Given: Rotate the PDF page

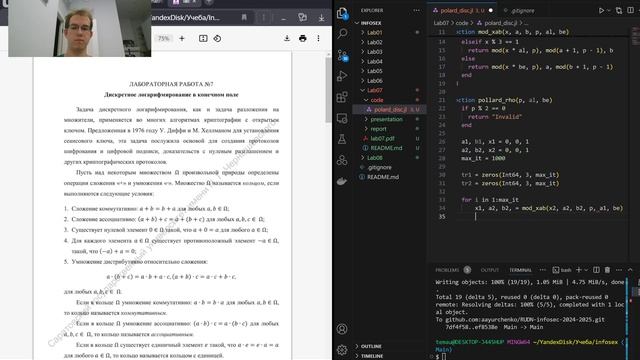Looking at the screenshot, I should click(x=217, y=38).
